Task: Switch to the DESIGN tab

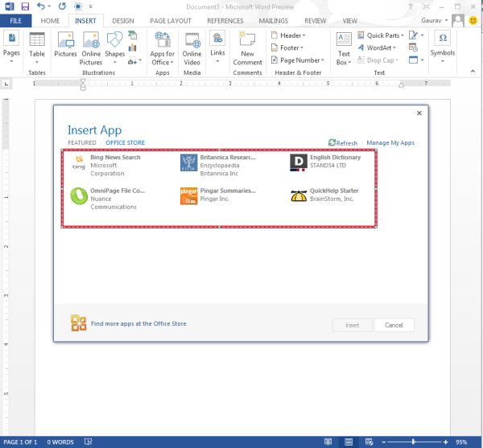Action: tap(123, 21)
